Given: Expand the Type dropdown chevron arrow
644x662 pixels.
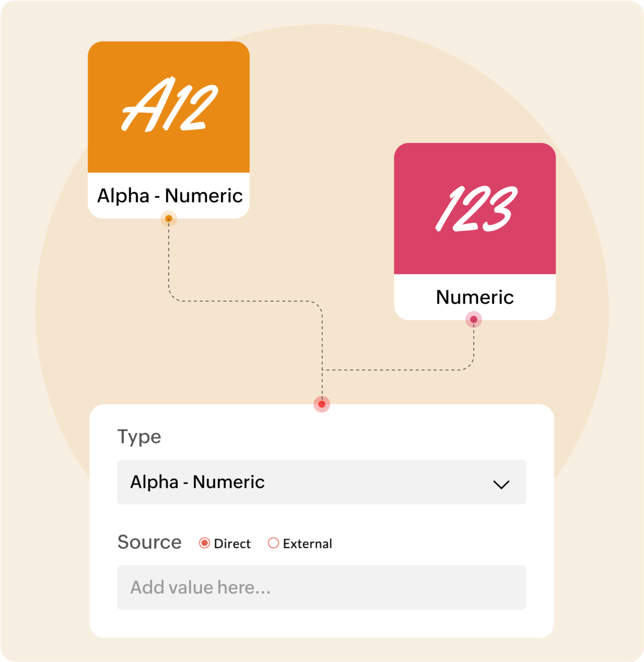Looking at the screenshot, I should pyautogui.click(x=501, y=484).
